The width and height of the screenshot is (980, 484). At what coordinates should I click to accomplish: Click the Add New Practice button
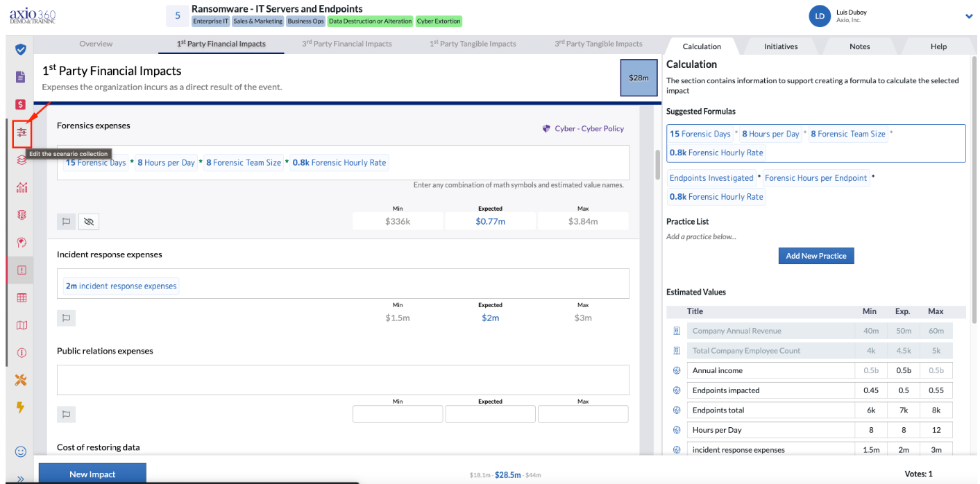click(816, 256)
